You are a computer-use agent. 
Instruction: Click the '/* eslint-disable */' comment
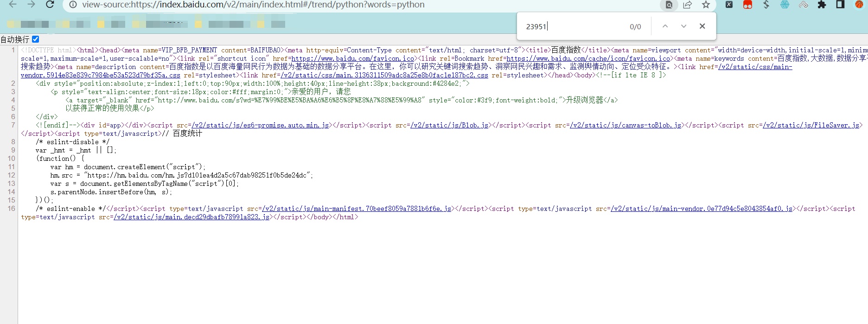73,142
